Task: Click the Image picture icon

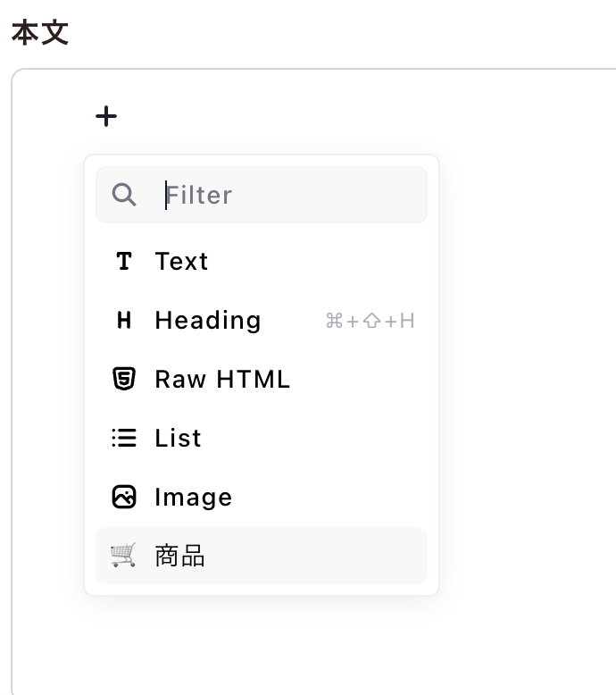Action: click(124, 497)
